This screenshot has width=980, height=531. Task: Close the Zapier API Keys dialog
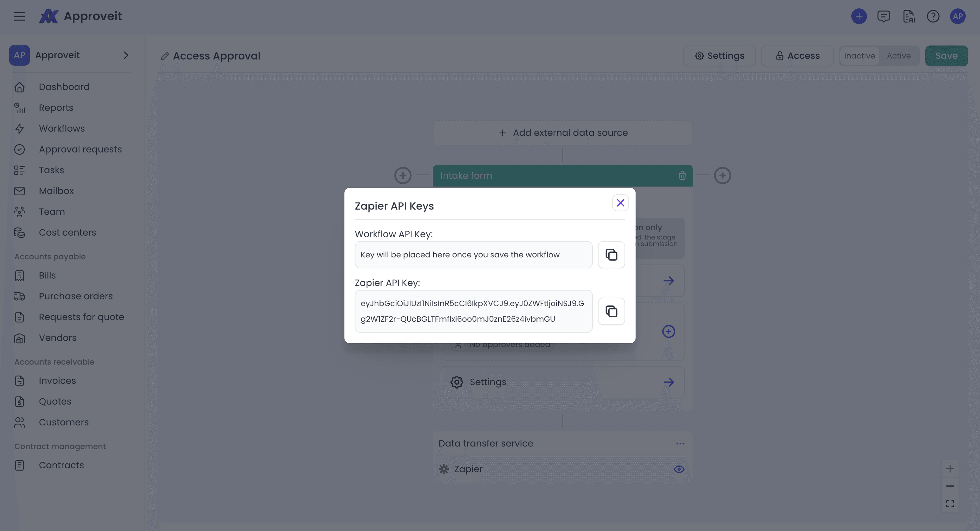620,203
